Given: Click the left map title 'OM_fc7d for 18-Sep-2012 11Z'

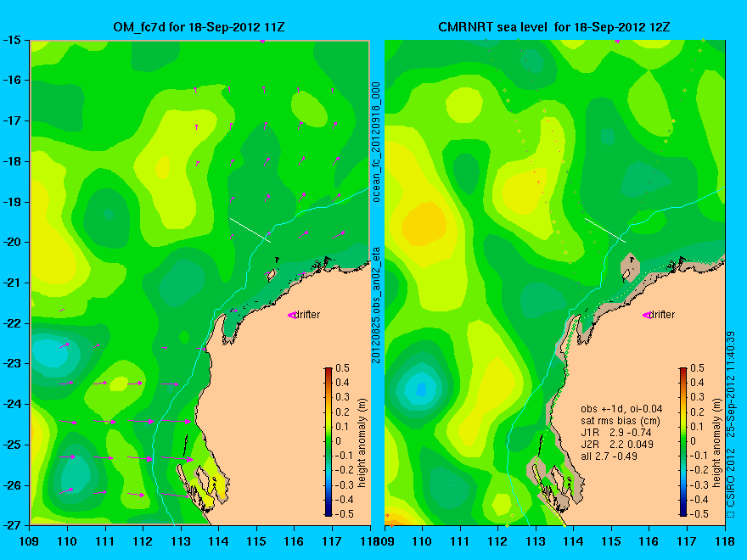Looking at the screenshot, I should pyautogui.click(x=199, y=26).
